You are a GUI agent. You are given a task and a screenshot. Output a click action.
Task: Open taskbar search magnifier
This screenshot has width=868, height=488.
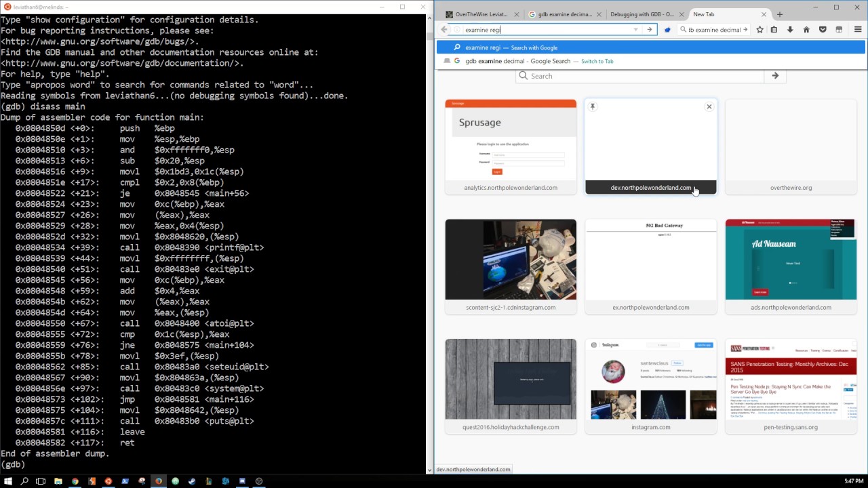(x=24, y=481)
